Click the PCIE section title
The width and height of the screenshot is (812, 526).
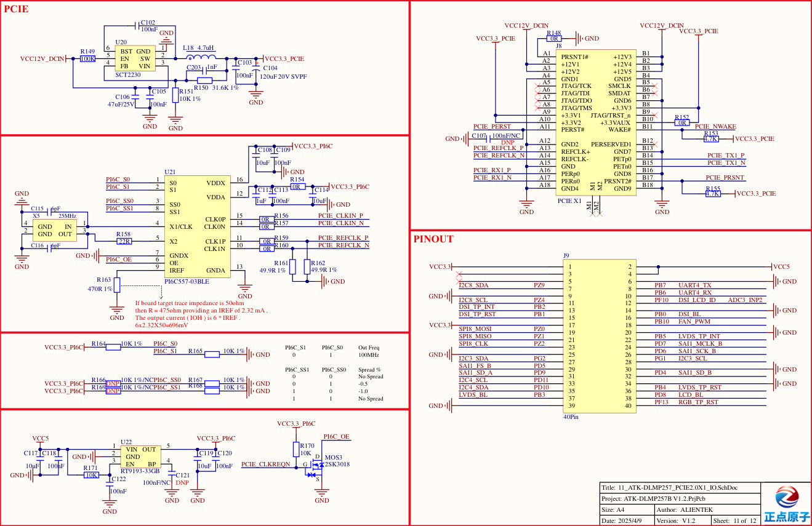pos(16,9)
